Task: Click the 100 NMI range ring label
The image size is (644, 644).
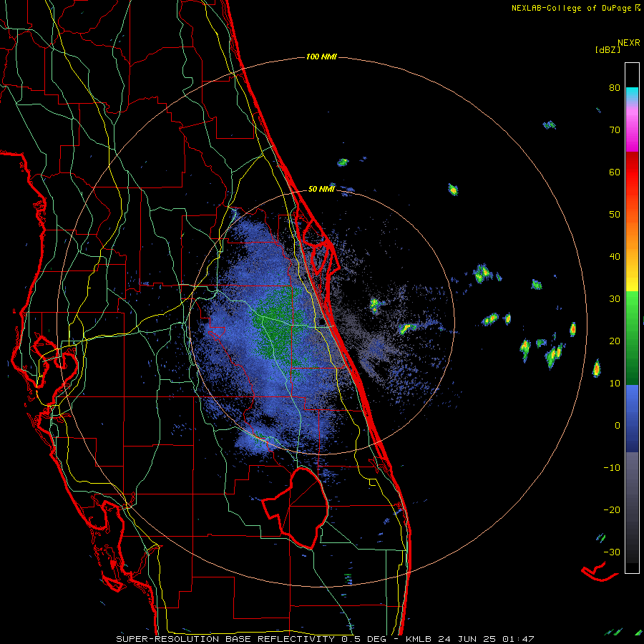Action: (321, 57)
